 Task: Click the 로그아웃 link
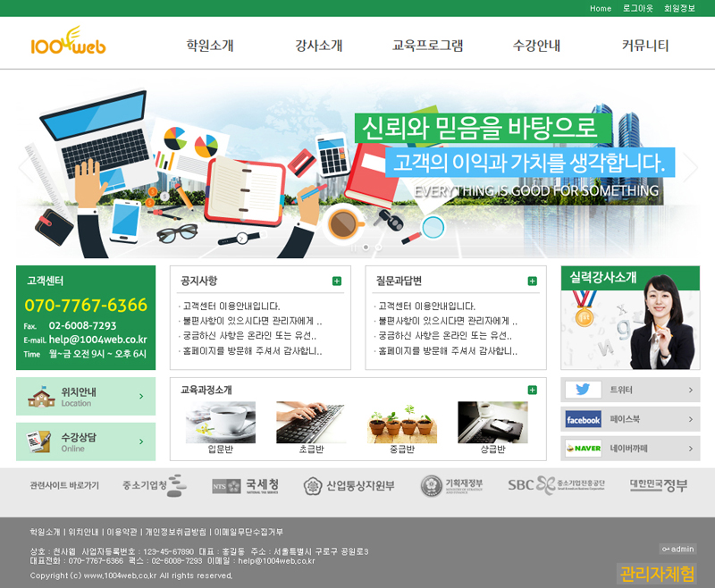[637, 8]
